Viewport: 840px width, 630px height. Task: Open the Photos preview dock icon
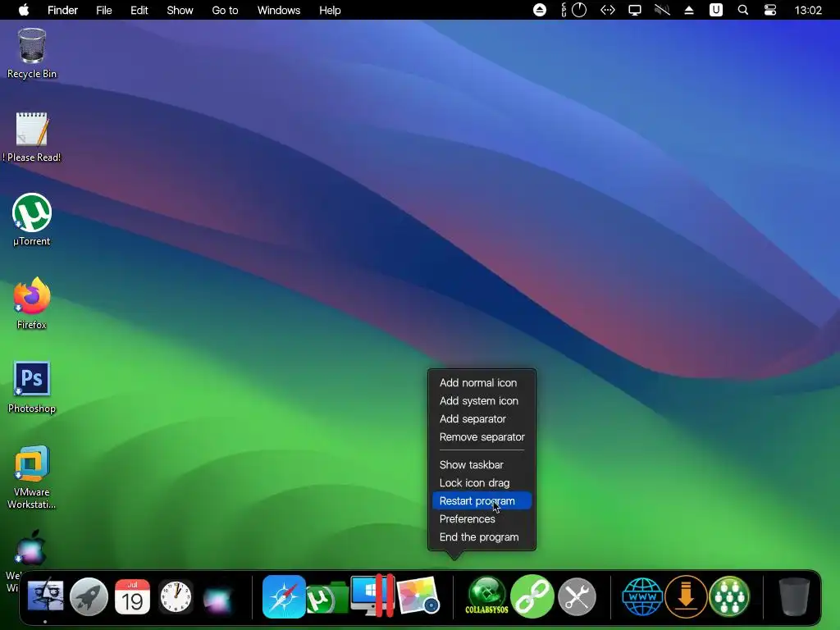(x=418, y=596)
